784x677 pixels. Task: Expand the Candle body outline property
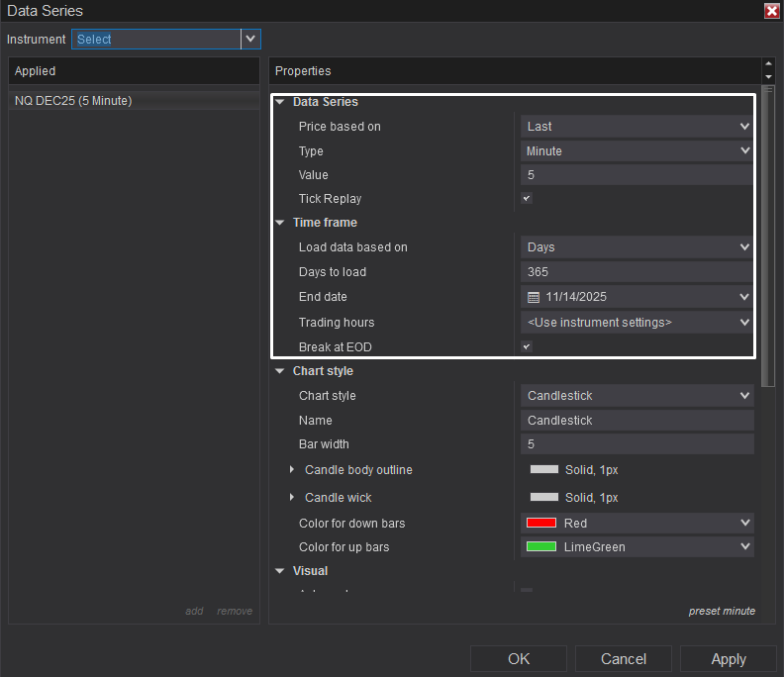(291, 470)
